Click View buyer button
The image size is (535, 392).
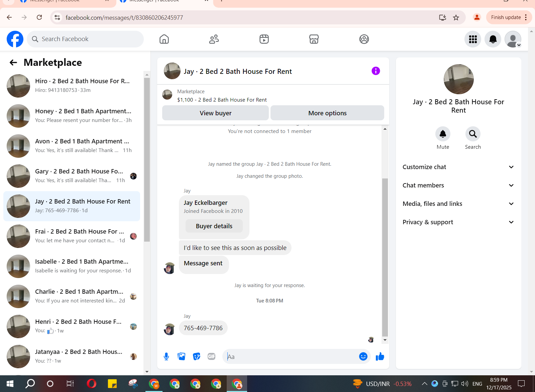[215, 113]
